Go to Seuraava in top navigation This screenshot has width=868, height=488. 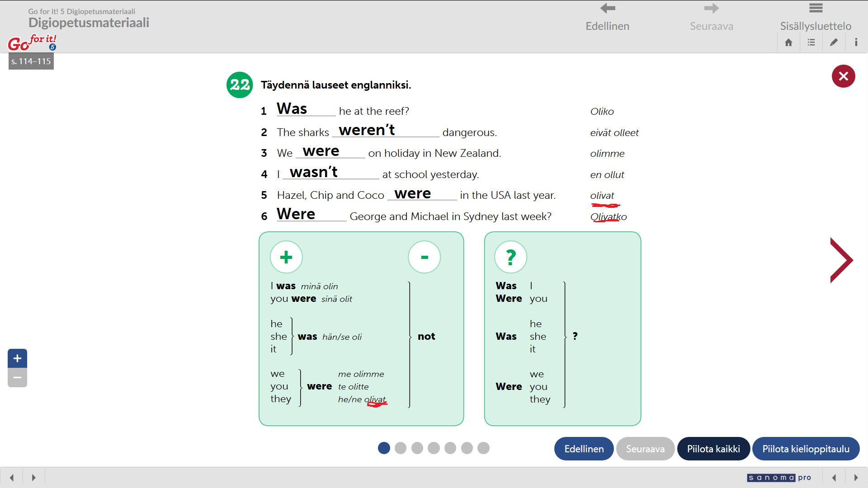click(x=711, y=17)
